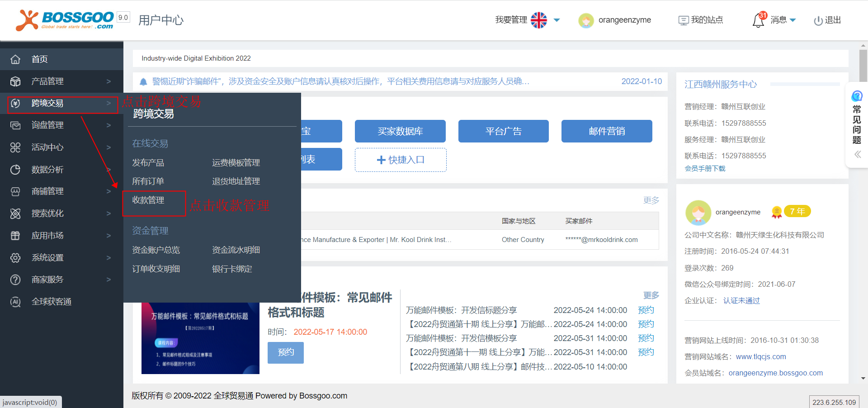The image size is (868, 408).
Task: Click the 商家服务 question mark icon
Action: 15,280
